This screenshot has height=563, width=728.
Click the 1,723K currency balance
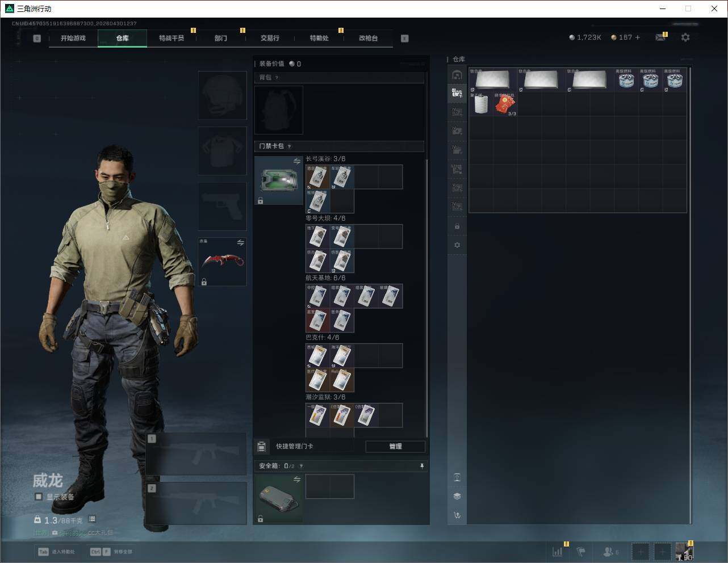coord(585,37)
